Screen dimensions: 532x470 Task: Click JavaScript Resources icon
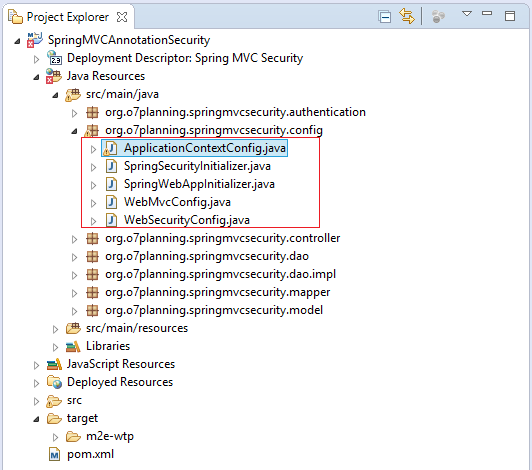point(54,364)
